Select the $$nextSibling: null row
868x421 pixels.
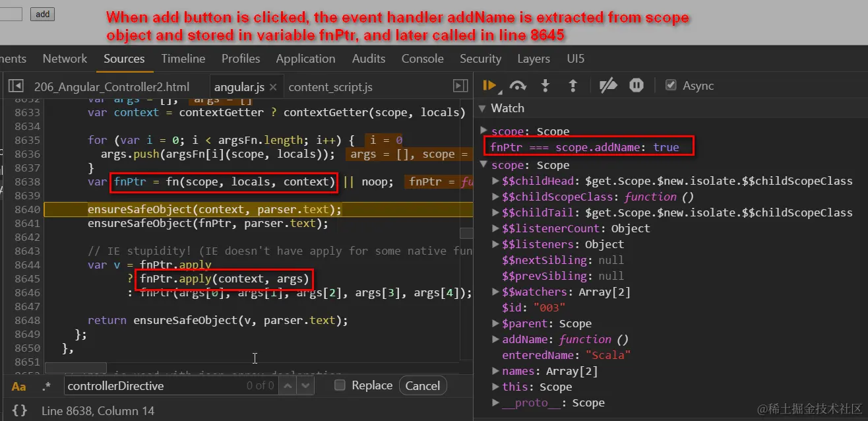(x=563, y=261)
